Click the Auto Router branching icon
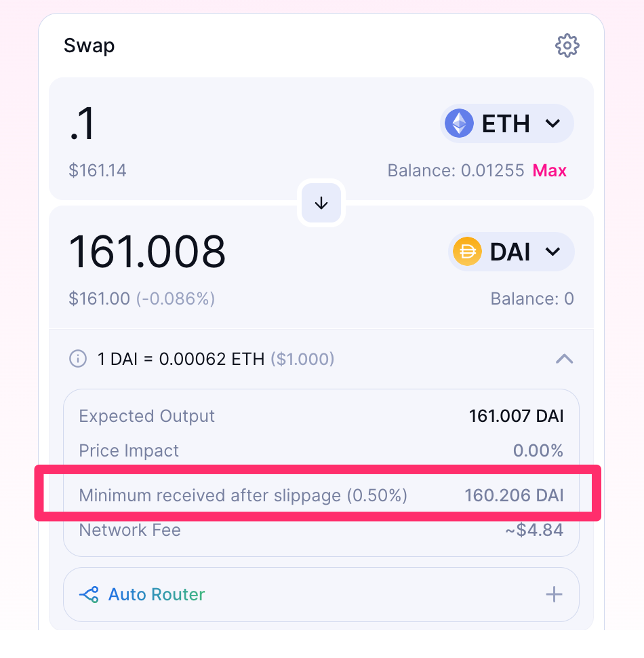 click(88, 594)
